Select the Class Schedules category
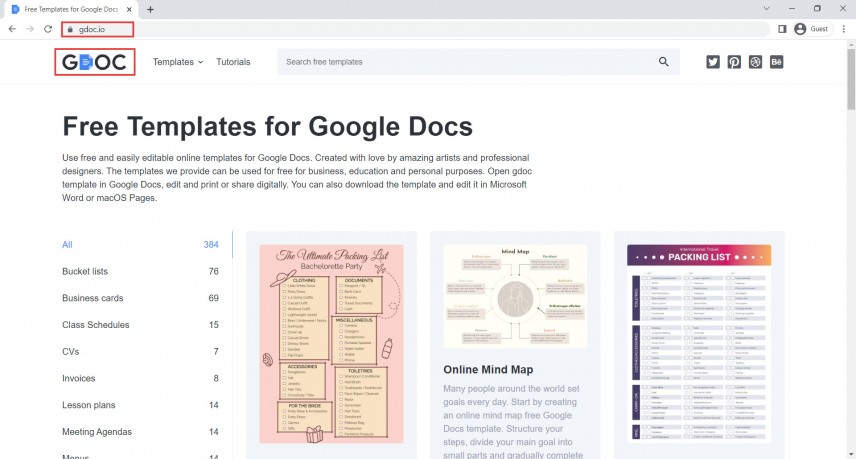856x459 pixels. (x=96, y=325)
